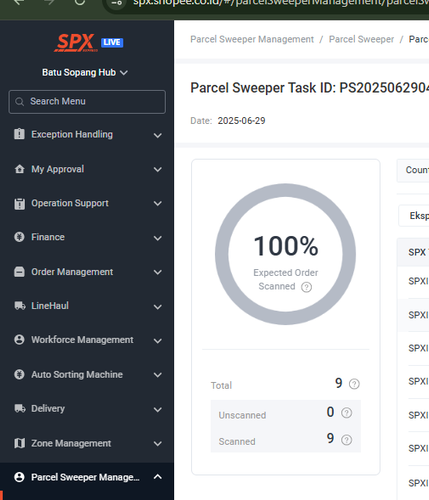The width and height of the screenshot is (429, 500).
Task: Click the 100% progress ring
Action: click(x=285, y=254)
